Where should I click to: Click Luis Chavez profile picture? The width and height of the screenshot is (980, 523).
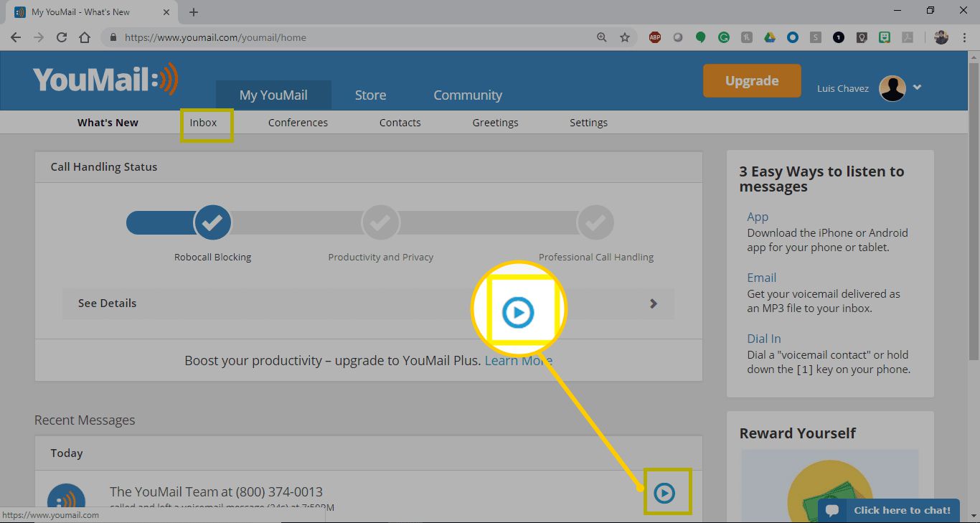[892, 88]
